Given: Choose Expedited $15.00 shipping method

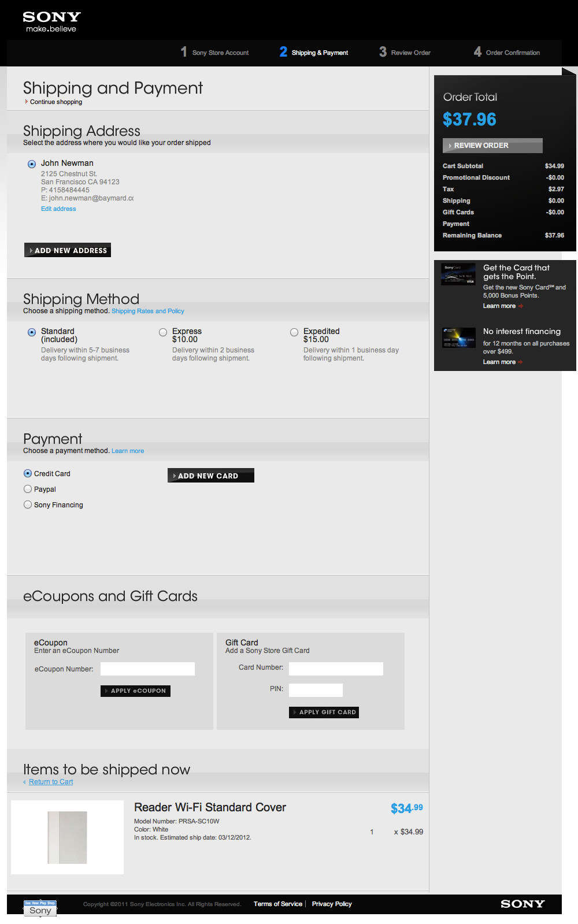Looking at the screenshot, I should [x=294, y=332].
